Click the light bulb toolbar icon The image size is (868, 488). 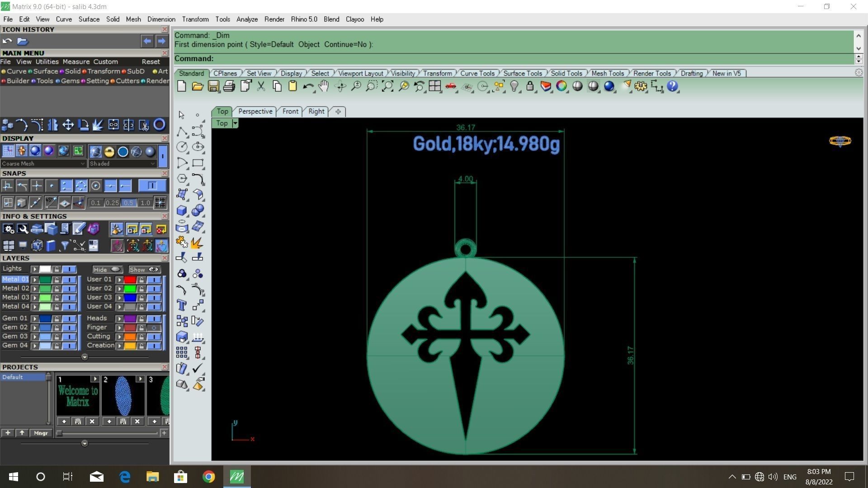(514, 86)
